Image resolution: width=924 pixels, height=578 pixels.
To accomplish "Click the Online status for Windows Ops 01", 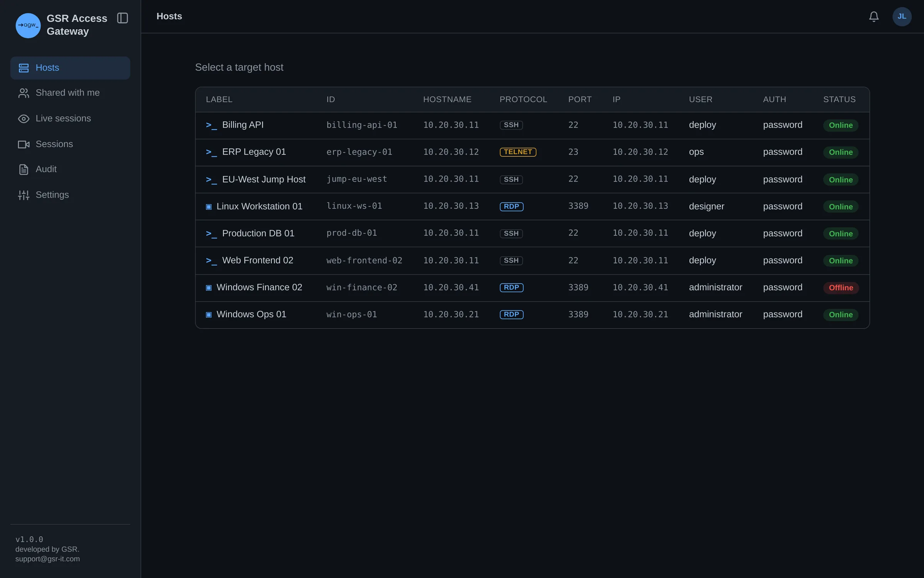I will 840,315.
